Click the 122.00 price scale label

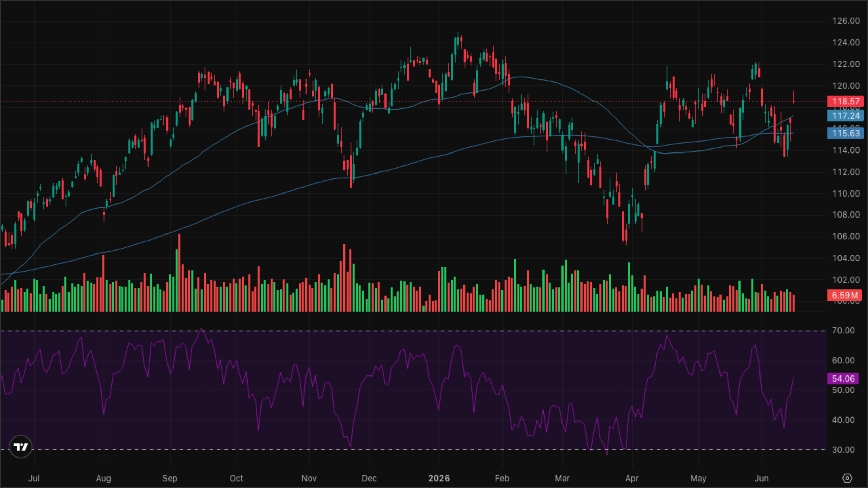point(846,64)
